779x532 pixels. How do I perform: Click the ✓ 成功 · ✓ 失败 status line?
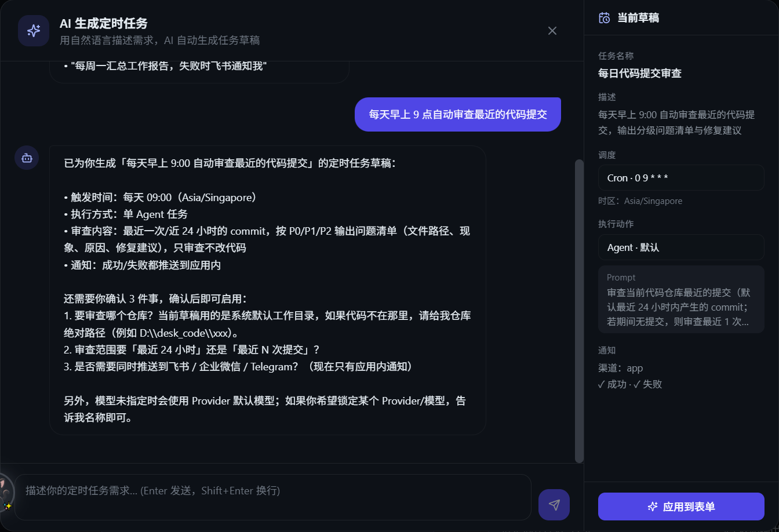coord(630,384)
